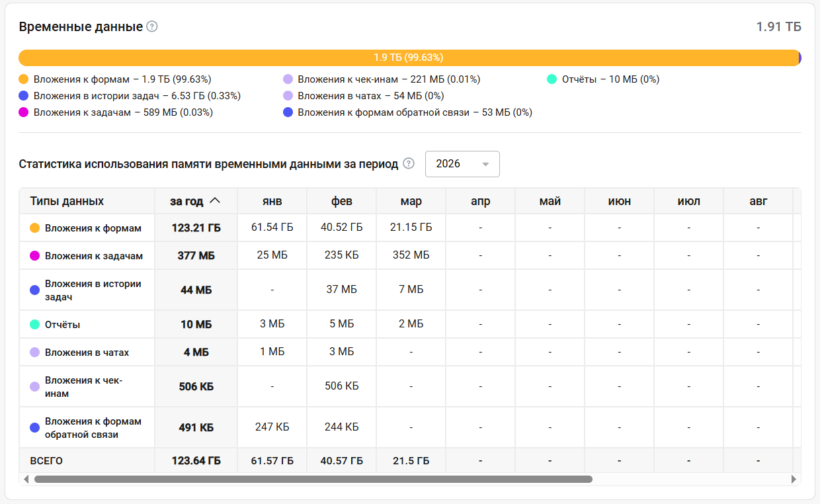Click the Вложения к чек-инам legend dot
Screen dimensions: 820x504
click(288, 79)
